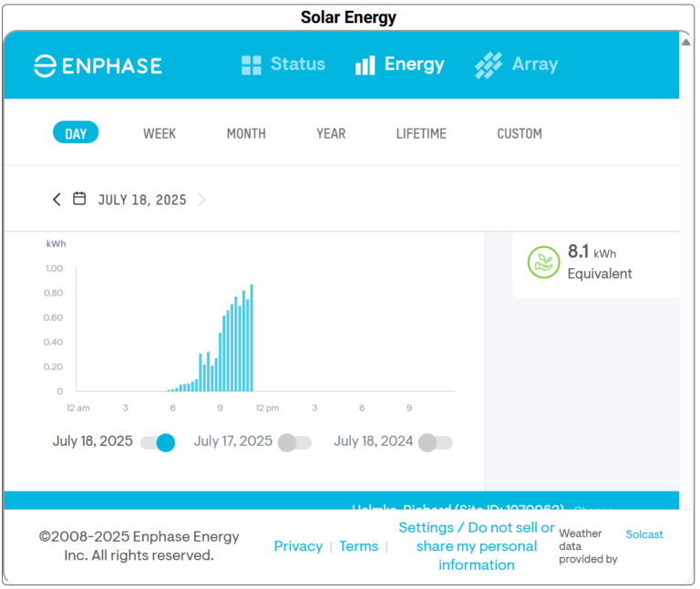Click the 12 pm axis label
This screenshot has height=589, width=700.
pos(267,408)
